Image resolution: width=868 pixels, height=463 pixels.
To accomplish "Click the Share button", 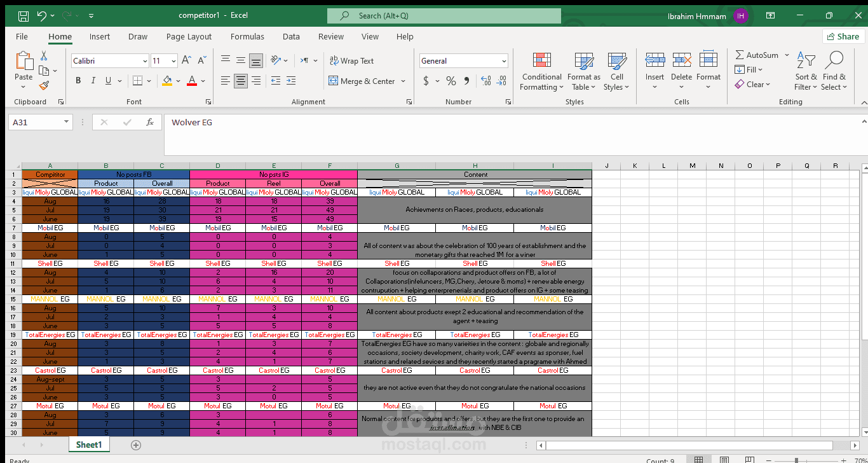I will click(844, 36).
